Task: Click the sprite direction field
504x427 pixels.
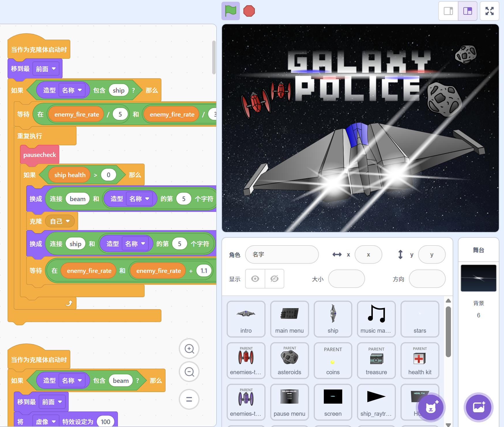Action: 427,279
